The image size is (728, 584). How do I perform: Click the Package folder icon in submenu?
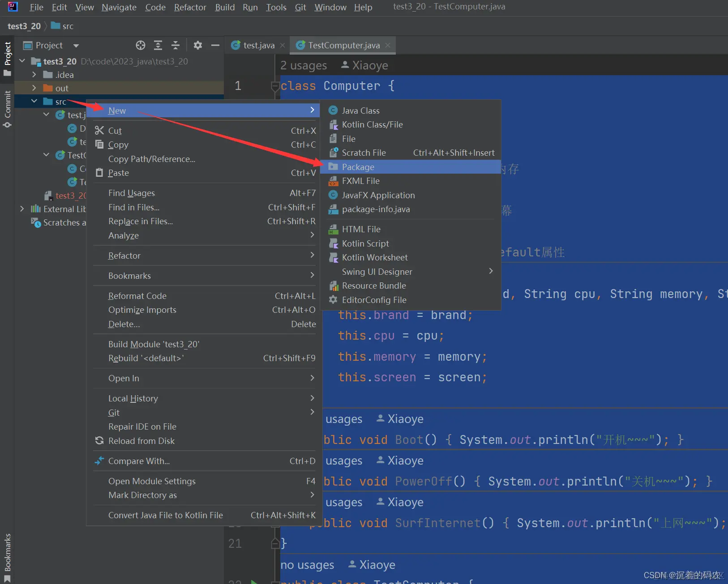(333, 167)
